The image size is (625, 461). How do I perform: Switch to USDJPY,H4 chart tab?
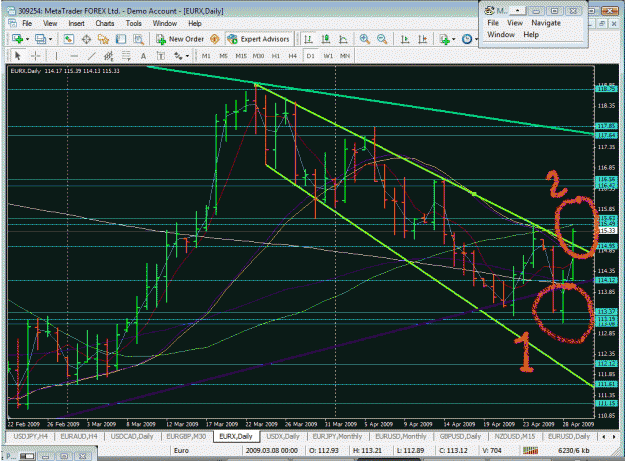31,436
